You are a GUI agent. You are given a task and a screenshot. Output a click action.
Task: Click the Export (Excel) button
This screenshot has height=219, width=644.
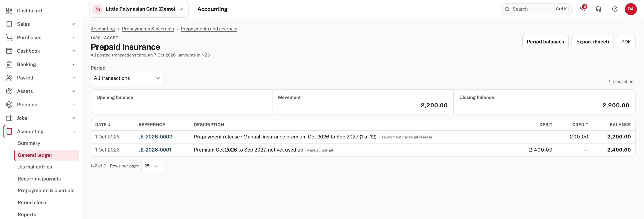click(593, 42)
